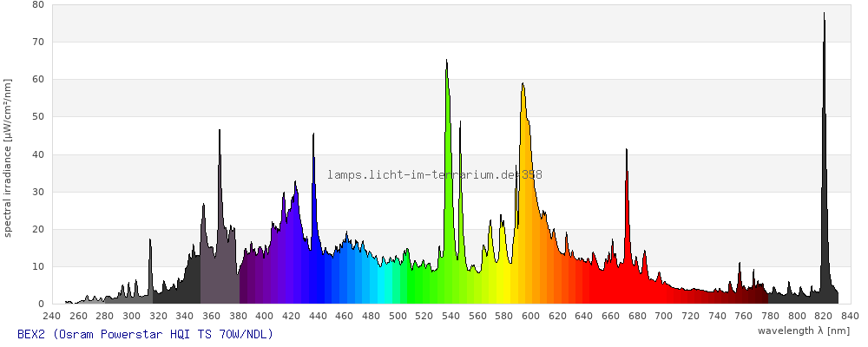Select the 40 tick on the y-axis
Image resolution: width=868 pixels, height=347 pixels.
tap(38, 154)
